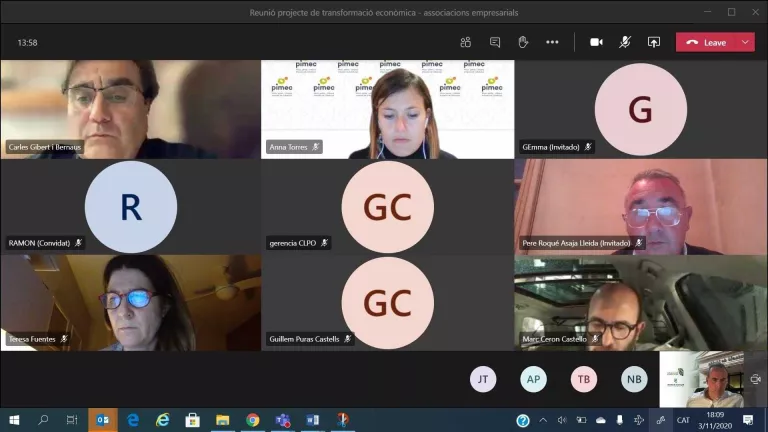Click the NB participant avatar
This screenshot has height=432, width=768.
point(634,379)
